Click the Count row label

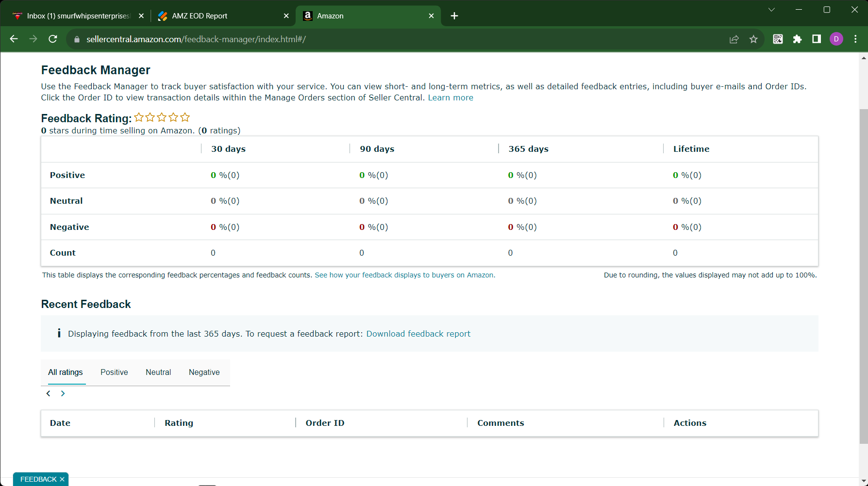(x=63, y=253)
